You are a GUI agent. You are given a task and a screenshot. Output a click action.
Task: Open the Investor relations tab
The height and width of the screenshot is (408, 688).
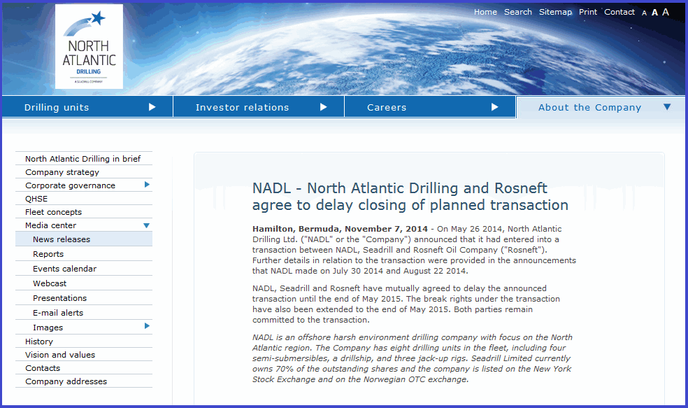[259, 107]
